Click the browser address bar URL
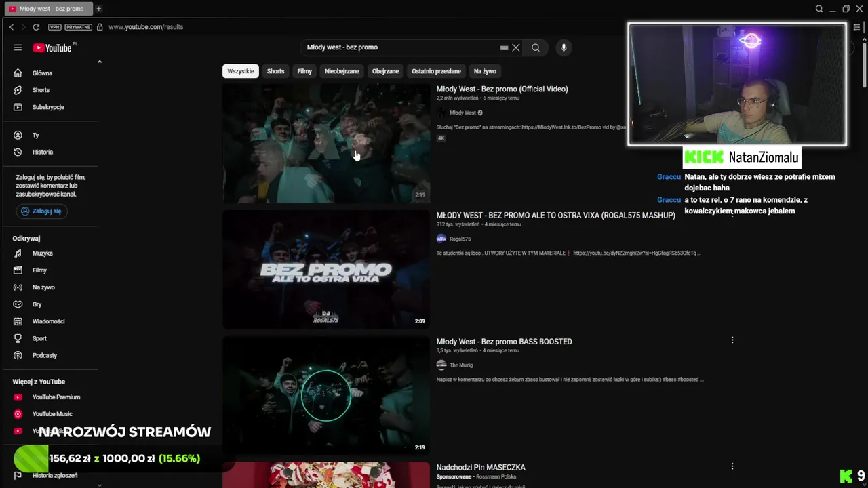 point(146,27)
